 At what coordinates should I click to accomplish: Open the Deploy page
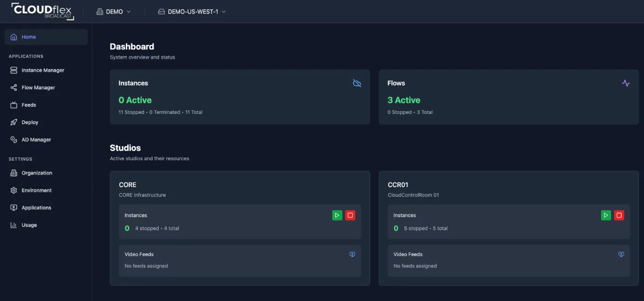coord(46,122)
